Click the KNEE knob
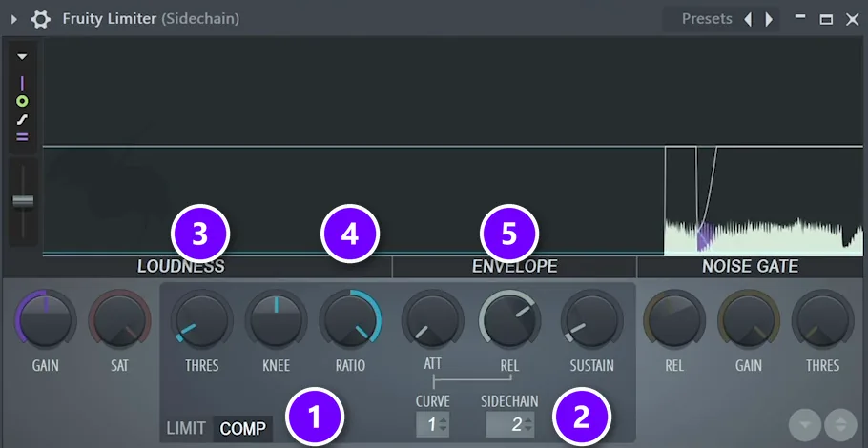This screenshot has height=448, width=868. (x=277, y=319)
